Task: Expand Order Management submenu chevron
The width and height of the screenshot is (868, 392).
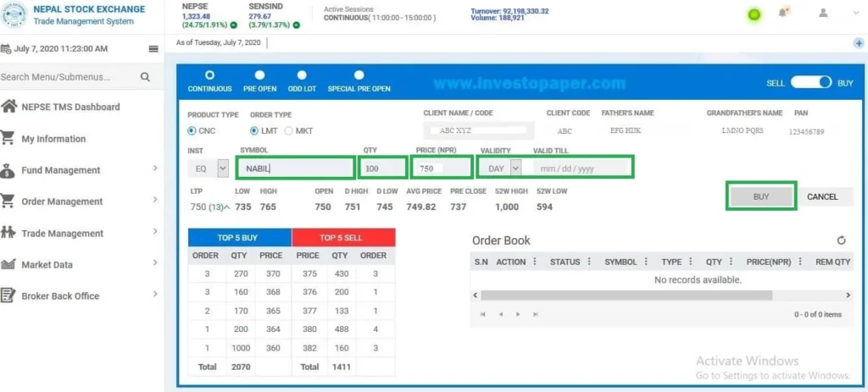Action: tap(155, 200)
